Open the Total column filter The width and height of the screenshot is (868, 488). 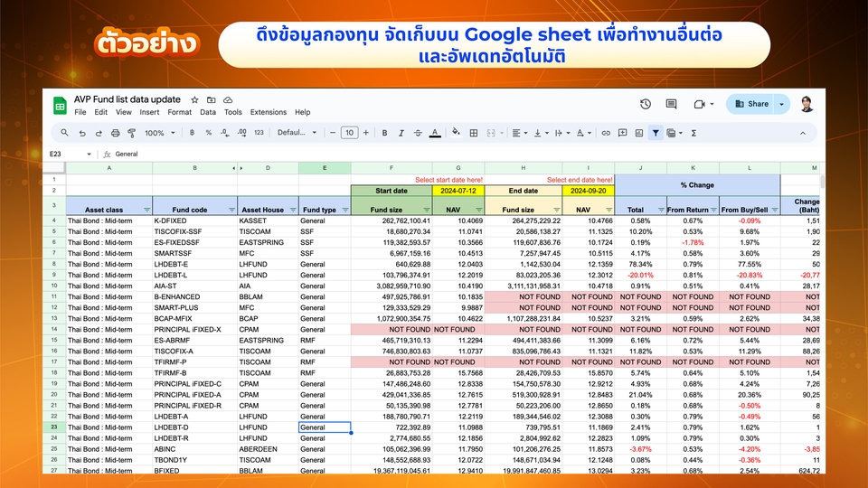pyautogui.click(x=661, y=210)
